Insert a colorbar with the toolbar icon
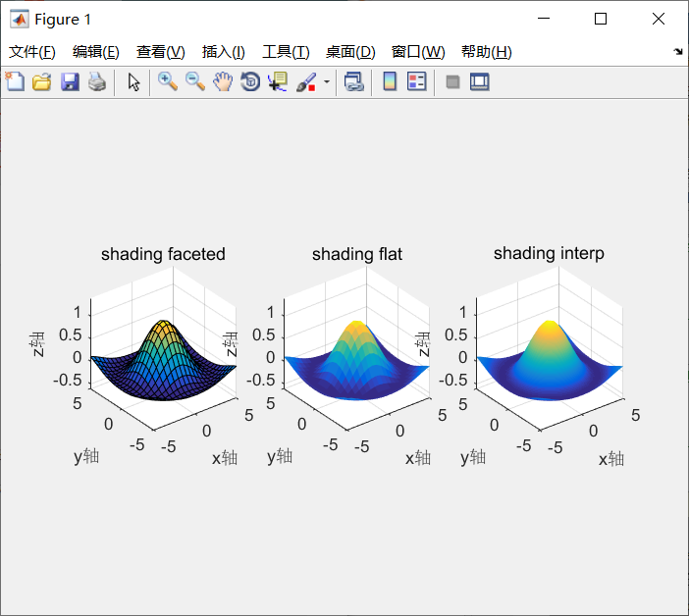 point(390,82)
